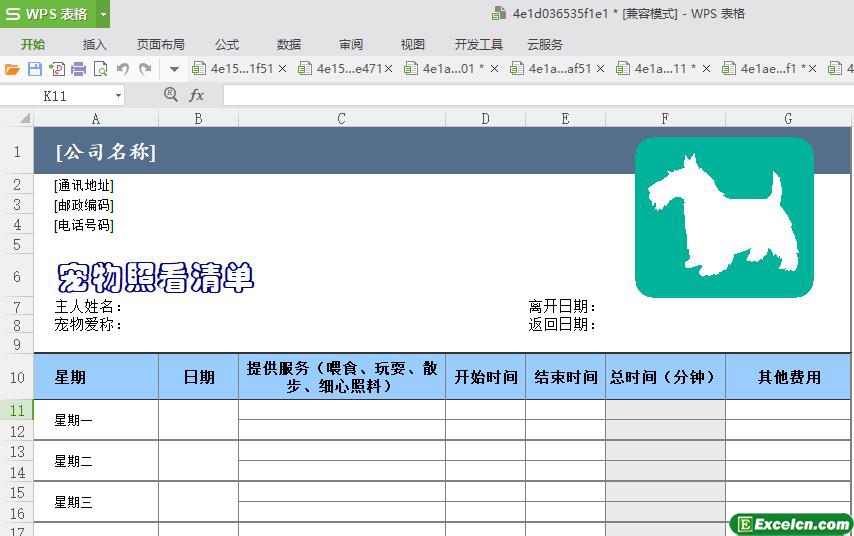Switch to document tab 4e1a...01
This screenshot has height=536, width=854.
(x=444, y=69)
